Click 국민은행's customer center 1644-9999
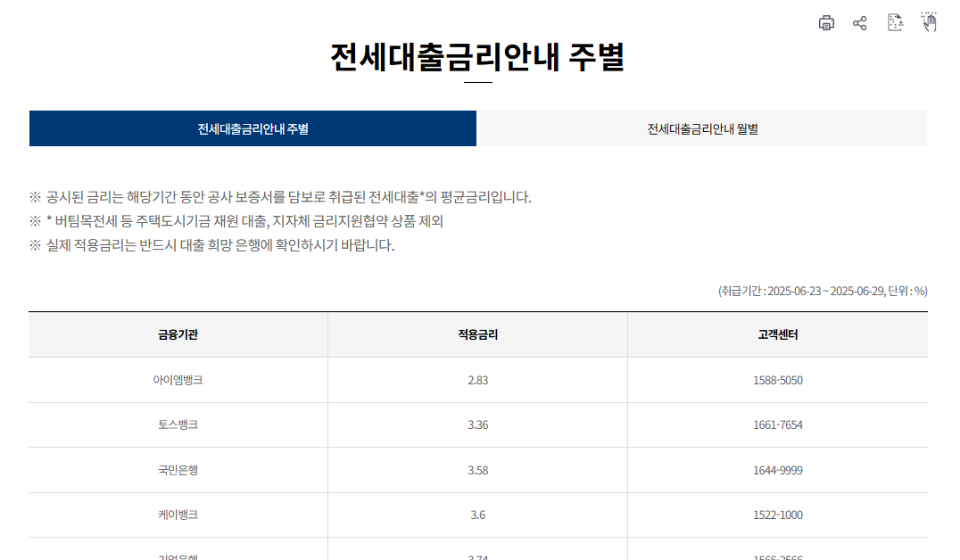This screenshot has height=560, width=960. click(x=777, y=471)
